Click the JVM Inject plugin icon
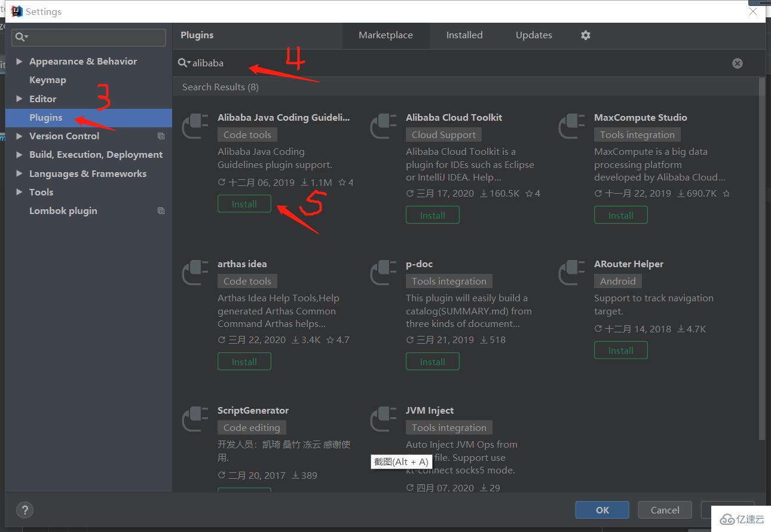The height and width of the screenshot is (532, 771). point(383,420)
